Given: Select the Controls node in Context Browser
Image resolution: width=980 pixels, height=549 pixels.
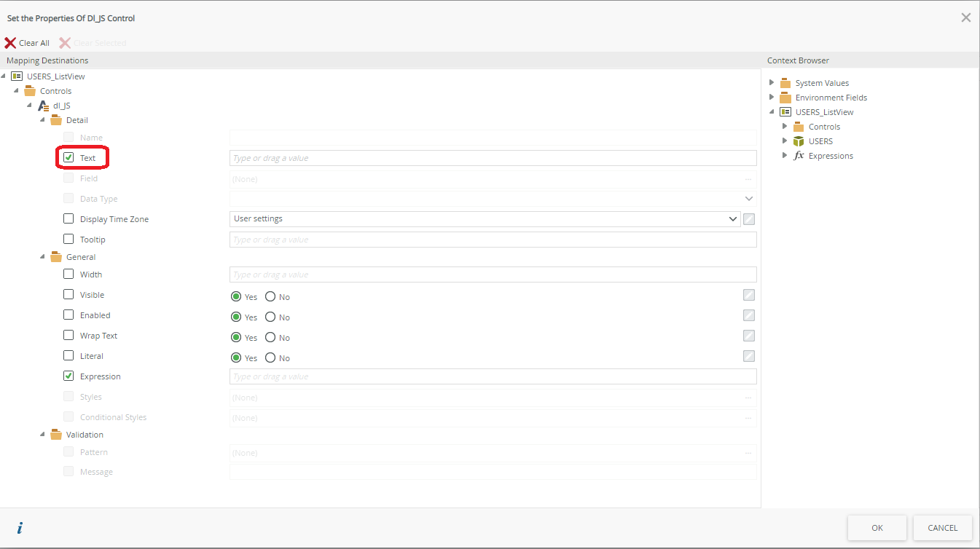Looking at the screenshot, I should [x=824, y=127].
